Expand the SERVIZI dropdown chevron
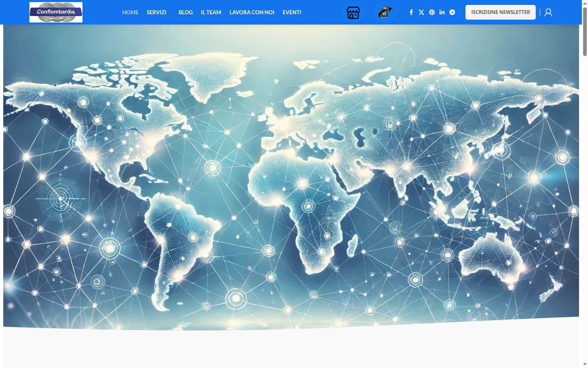Screen dimensions: 588x368 tap(169, 12)
